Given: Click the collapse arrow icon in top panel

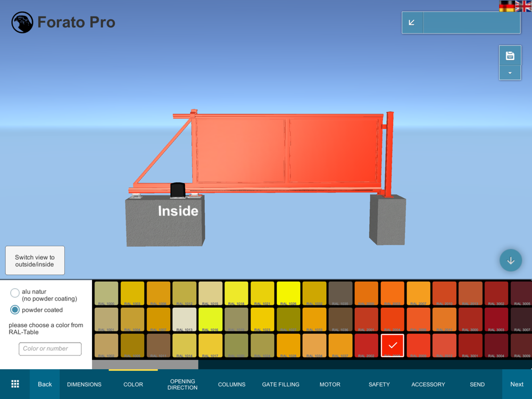Looking at the screenshot, I should [412, 23].
